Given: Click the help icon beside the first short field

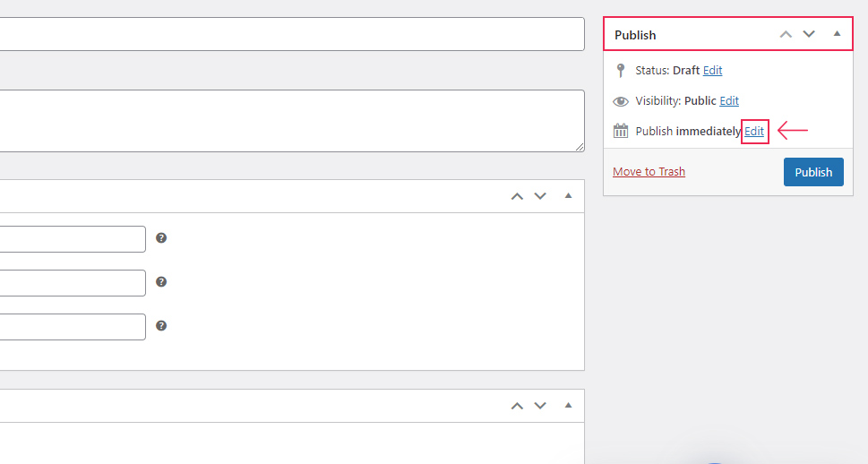Looking at the screenshot, I should coord(161,238).
